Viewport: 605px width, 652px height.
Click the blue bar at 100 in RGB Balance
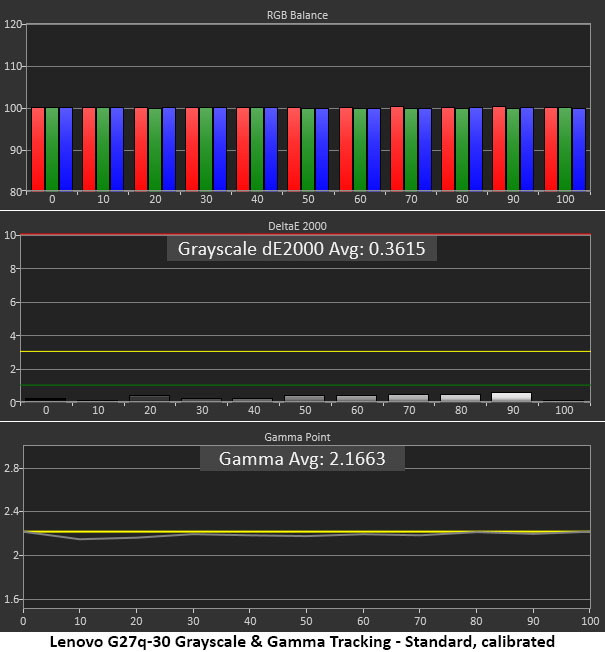tap(579, 149)
